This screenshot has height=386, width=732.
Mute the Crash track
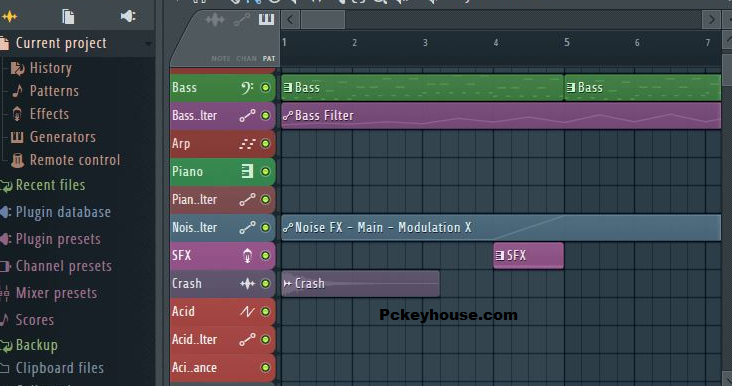click(266, 284)
